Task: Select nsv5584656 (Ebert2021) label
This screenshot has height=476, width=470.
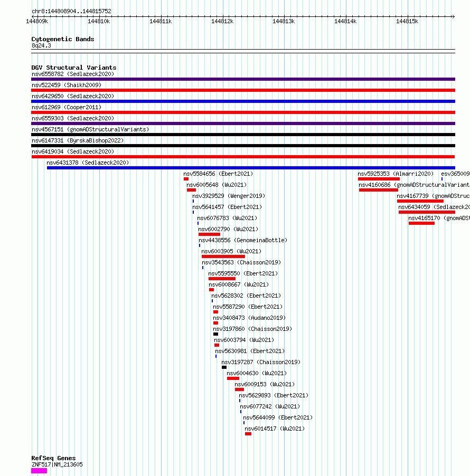Action: pos(218,174)
